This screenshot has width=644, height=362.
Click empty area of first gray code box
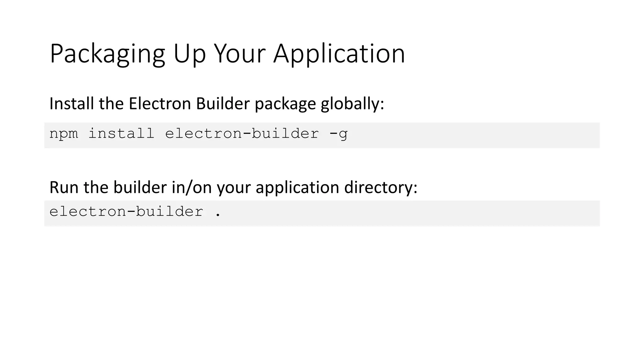pyautogui.click(x=472, y=135)
